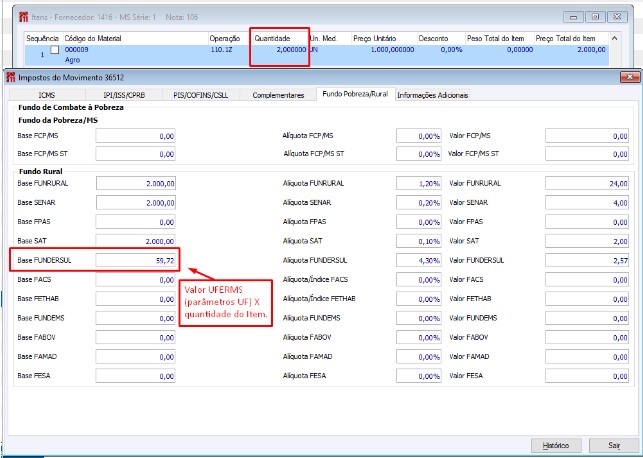This screenshot has width=643, height=458.
Task: Go to Informações Adicionais tab
Action: click(432, 95)
